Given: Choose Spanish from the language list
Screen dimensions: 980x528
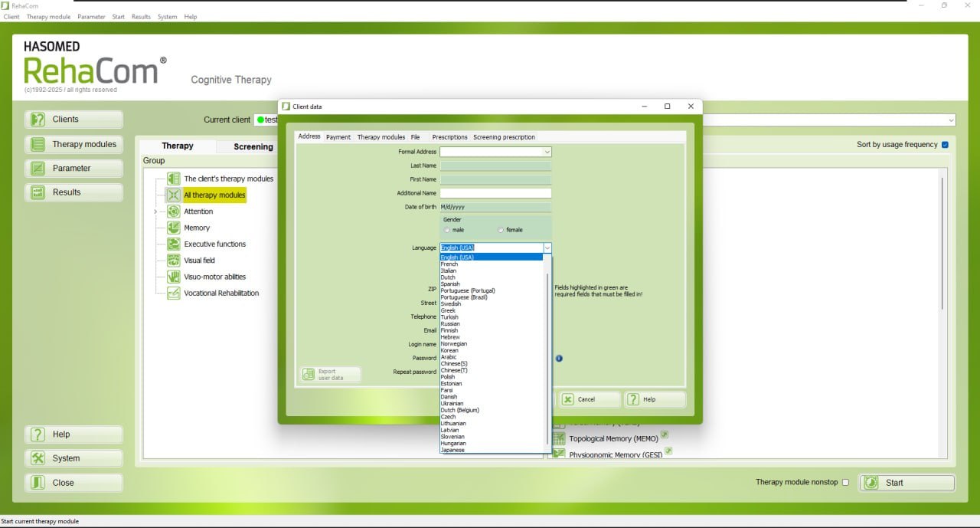Looking at the screenshot, I should 450,284.
